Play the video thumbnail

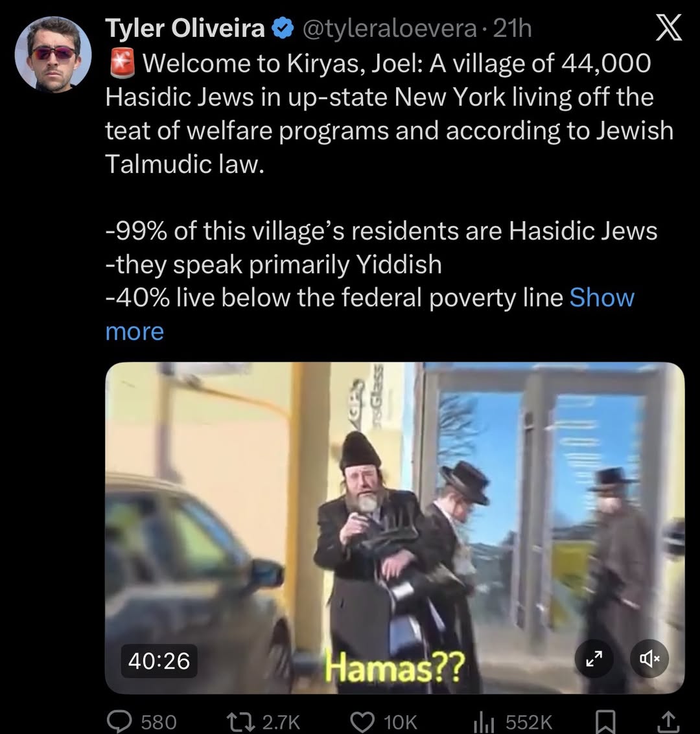pos(395,527)
